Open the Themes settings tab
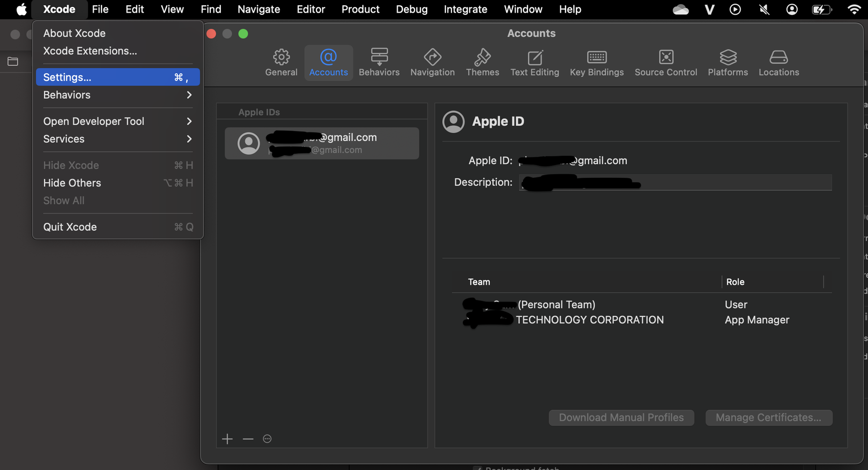 click(482, 63)
